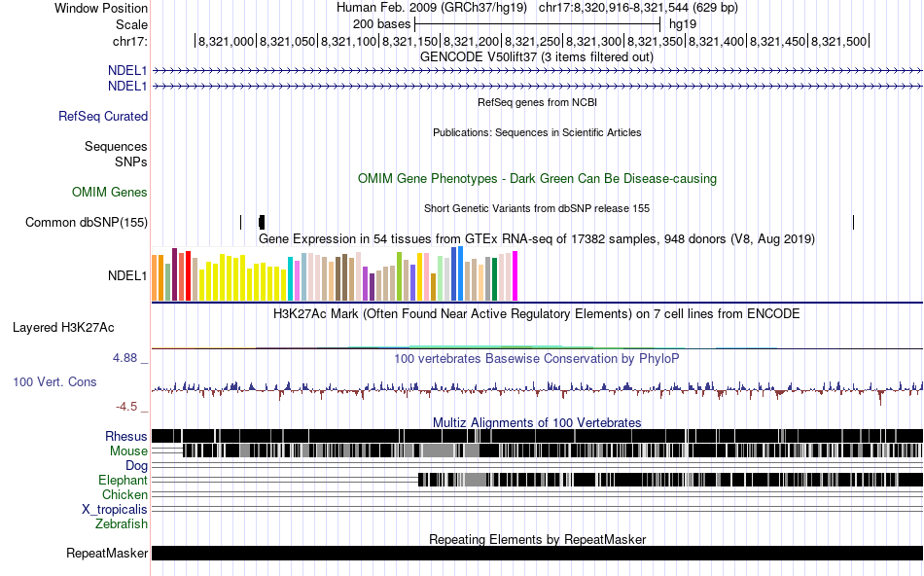The image size is (924, 576).
Task: Click the tall maroon GTEx expression bar
Action: point(174,274)
